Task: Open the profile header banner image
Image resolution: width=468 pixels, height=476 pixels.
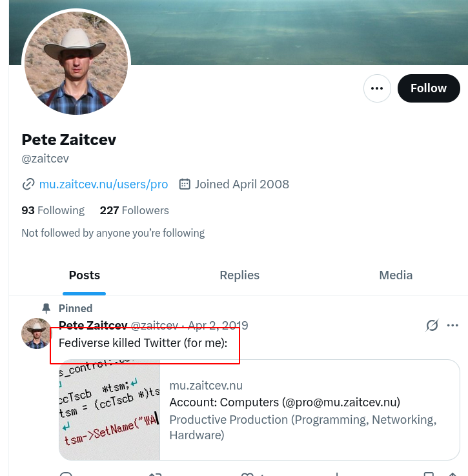Action: coord(290,32)
